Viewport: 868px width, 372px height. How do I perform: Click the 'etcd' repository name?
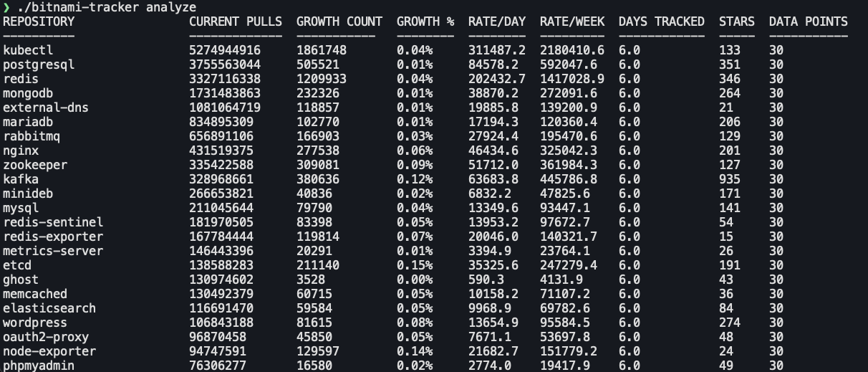(x=17, y=265)
